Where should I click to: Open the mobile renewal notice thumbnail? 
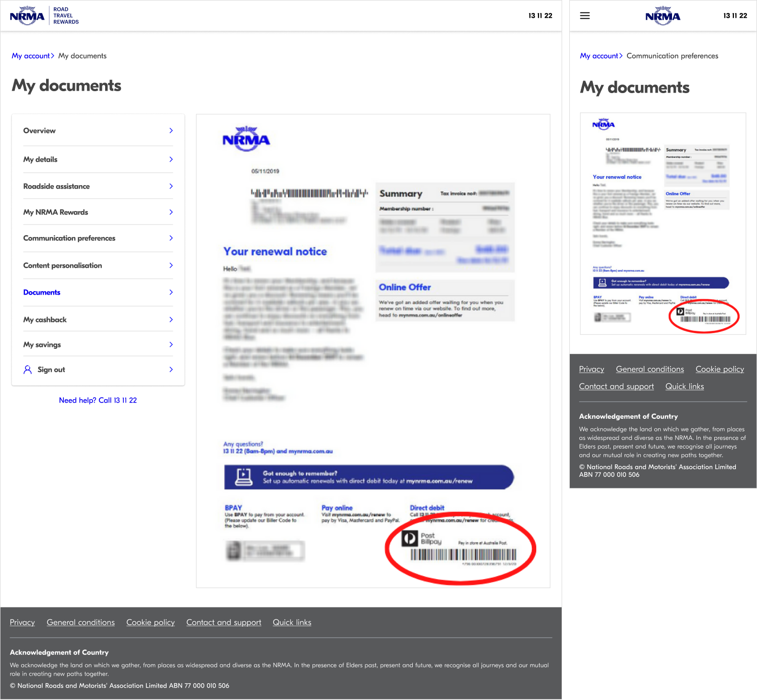coord(663,224)
